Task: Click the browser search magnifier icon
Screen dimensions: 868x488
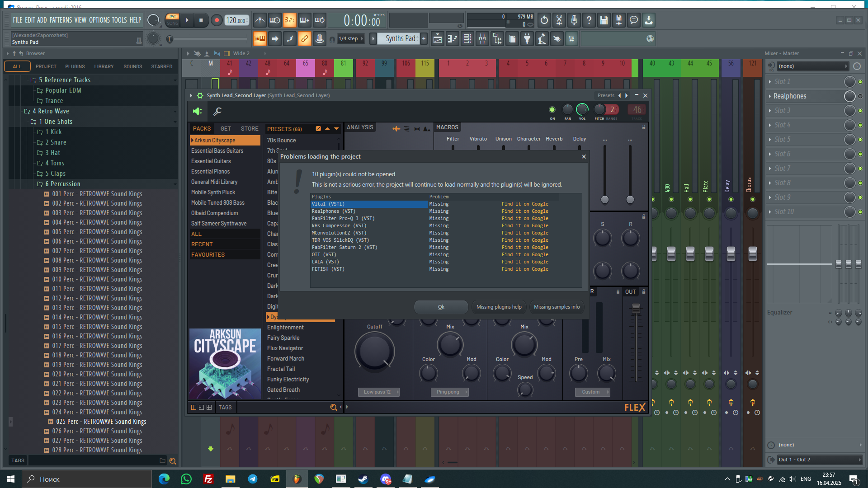Action: (x=172, y=461)
